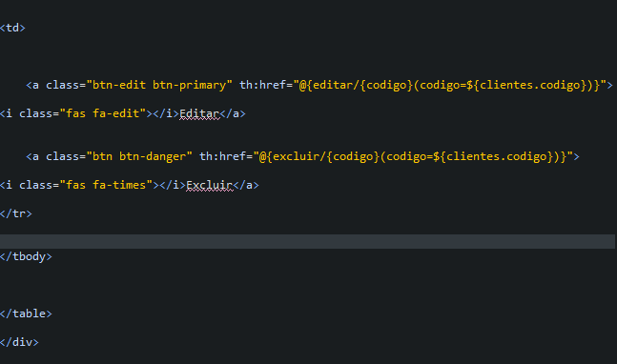Click the "btn btn-danger" class value
Image resolution: width=617 pixels, height=364 pixels.
coord(139,156)
